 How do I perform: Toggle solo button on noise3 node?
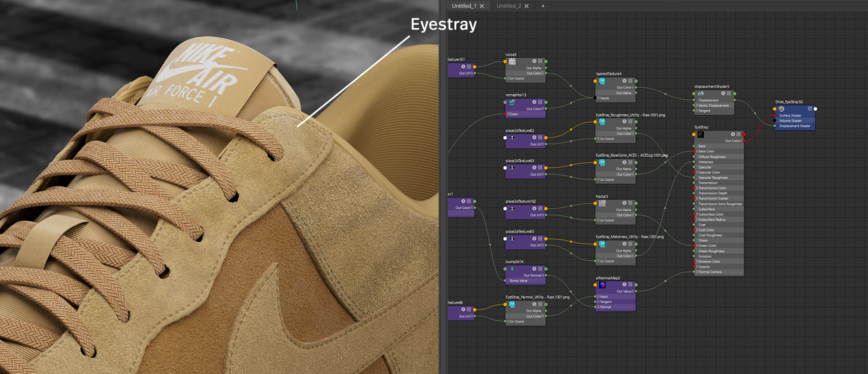point(534,61)
